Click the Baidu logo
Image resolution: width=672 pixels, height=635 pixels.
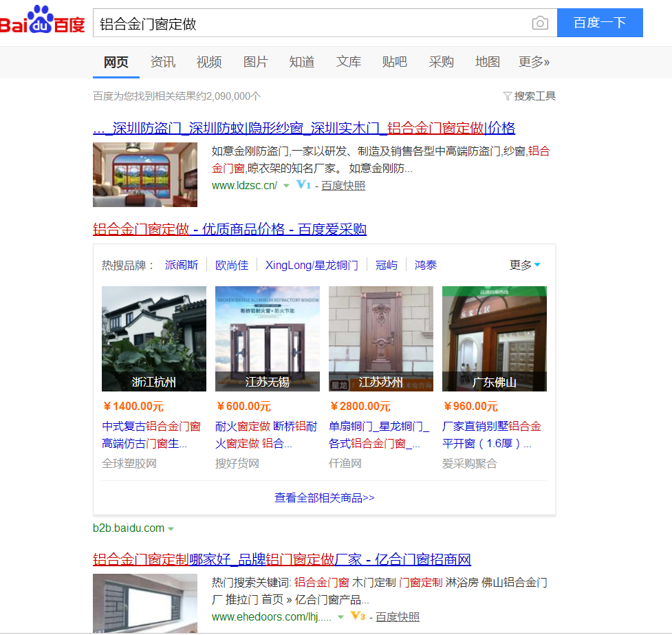click(x=42, y=20)
